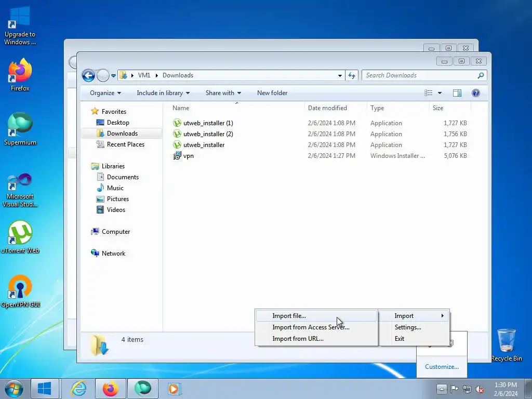Screen dimensions: 532x399
Task: Open media player taskbar icon
Action: [174, 389]
